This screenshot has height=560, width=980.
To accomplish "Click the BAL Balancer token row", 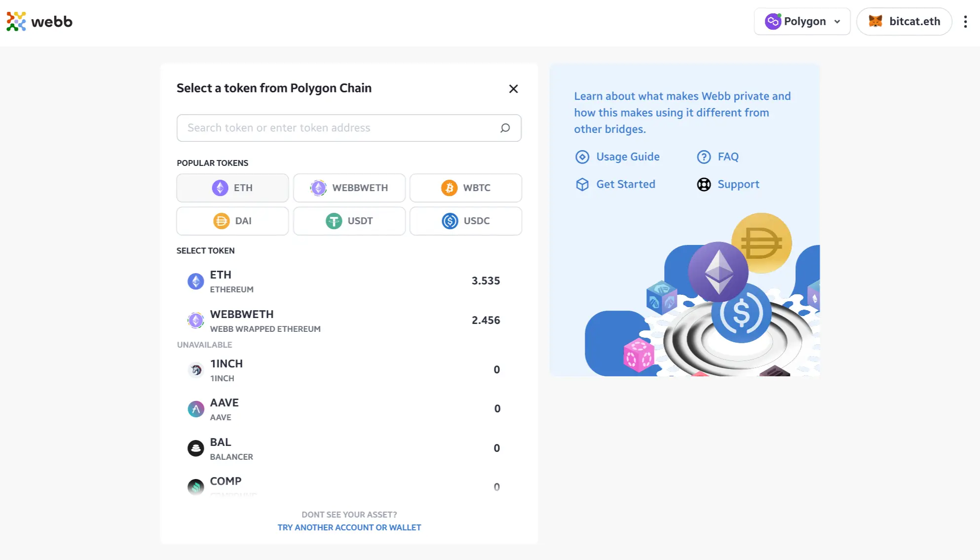I will pos(349,448).
